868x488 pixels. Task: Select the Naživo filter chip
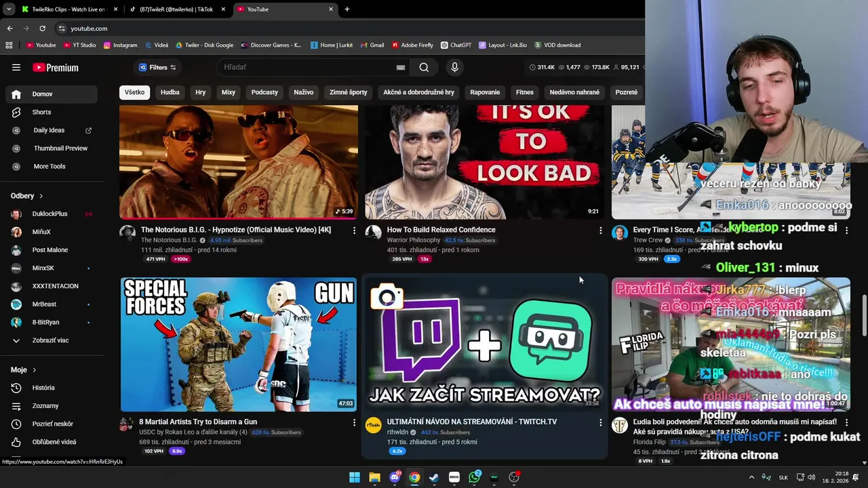(x=304, y=92)
